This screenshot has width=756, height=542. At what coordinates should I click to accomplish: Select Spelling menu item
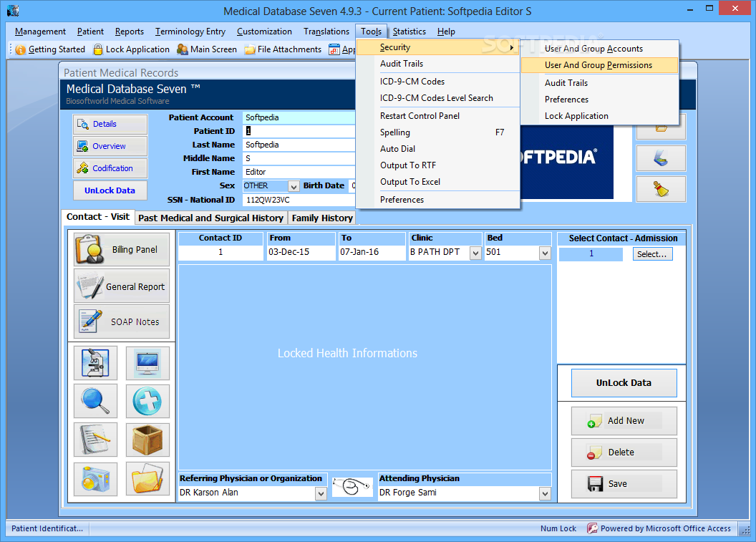[438, 132]
